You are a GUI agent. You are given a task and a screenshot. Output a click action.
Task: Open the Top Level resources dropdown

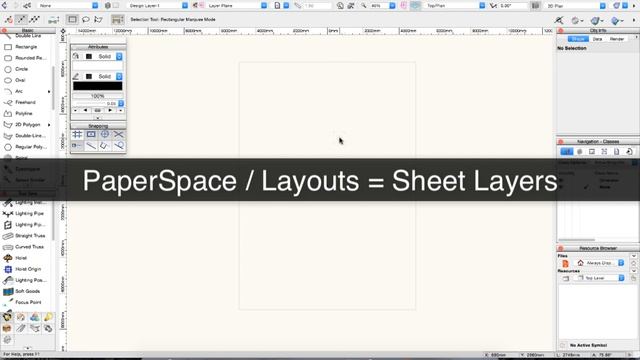599,278
